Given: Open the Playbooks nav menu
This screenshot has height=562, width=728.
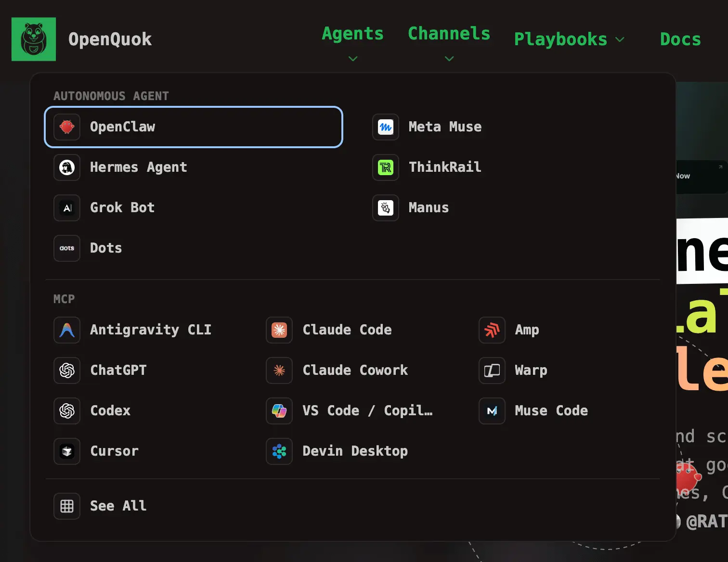Looking at the screenshot, I should [x=561, y=39].
